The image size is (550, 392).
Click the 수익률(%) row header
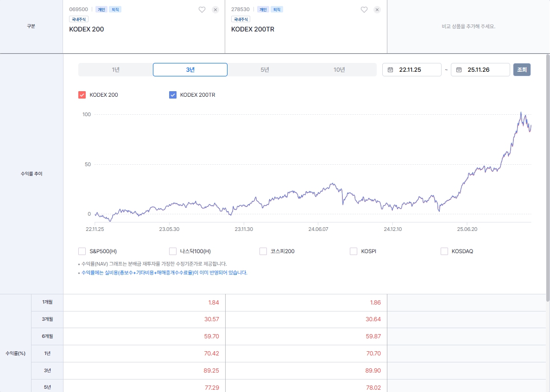tap(15, 354)
